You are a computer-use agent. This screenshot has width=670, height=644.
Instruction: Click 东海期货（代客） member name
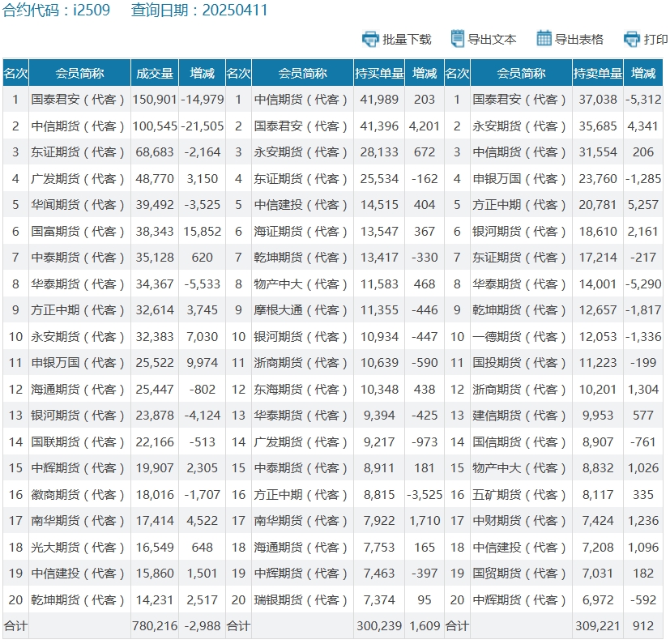(x=301, y=390)
